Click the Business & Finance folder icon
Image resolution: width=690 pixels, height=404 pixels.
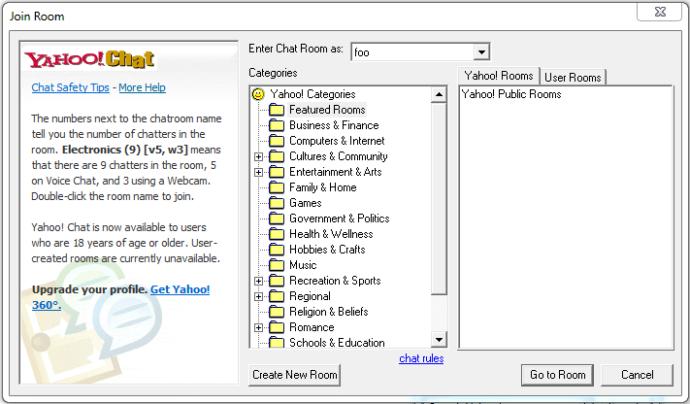[x=276, y=125]
